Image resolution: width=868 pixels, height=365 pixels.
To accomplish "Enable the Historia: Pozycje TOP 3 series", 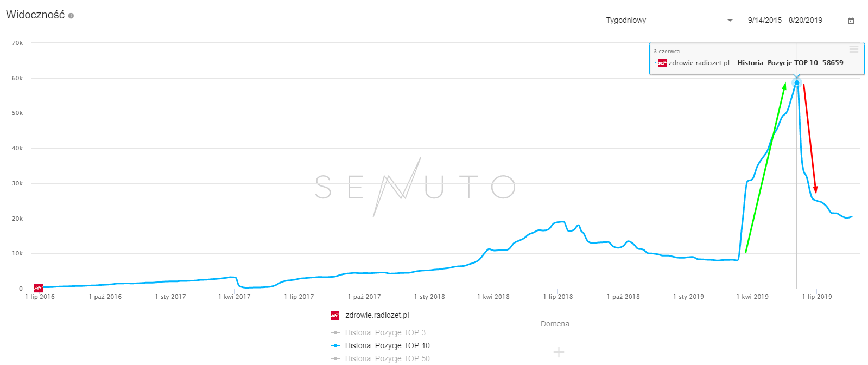I will (385, 332).
